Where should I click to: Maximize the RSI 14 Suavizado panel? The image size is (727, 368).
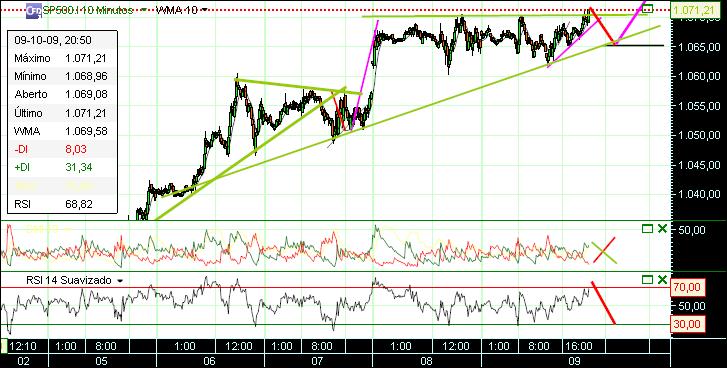647,279
